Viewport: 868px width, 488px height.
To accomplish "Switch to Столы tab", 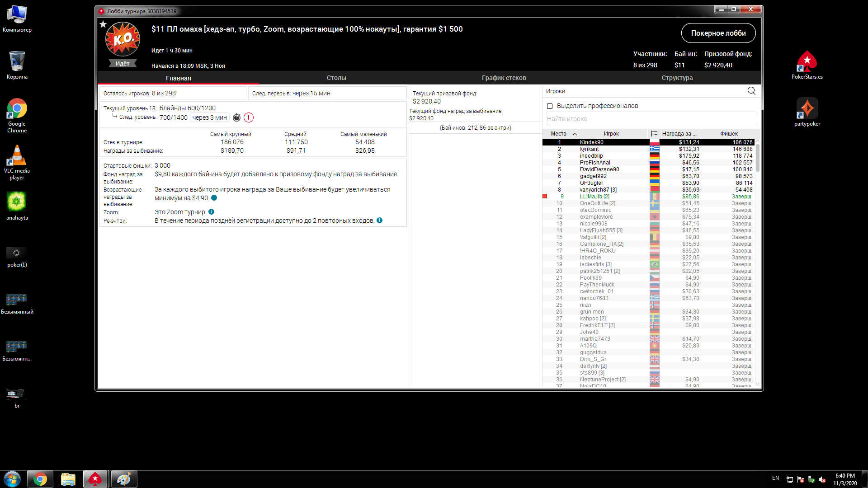I will tap(336, 78).
